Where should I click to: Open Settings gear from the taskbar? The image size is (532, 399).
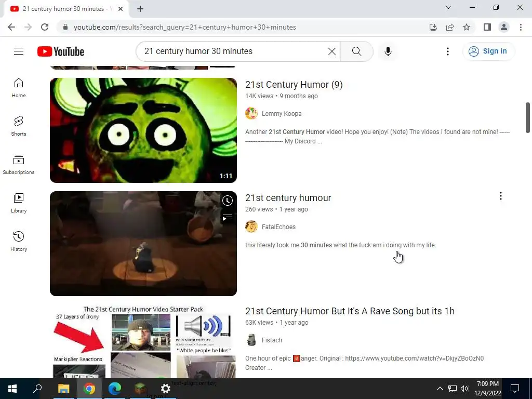pyautogui.click(x=166, y=389)
